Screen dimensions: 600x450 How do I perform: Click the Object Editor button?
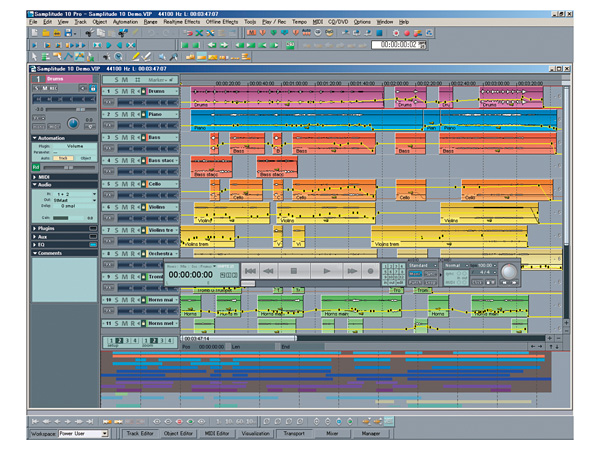click(x=178, y=434)
